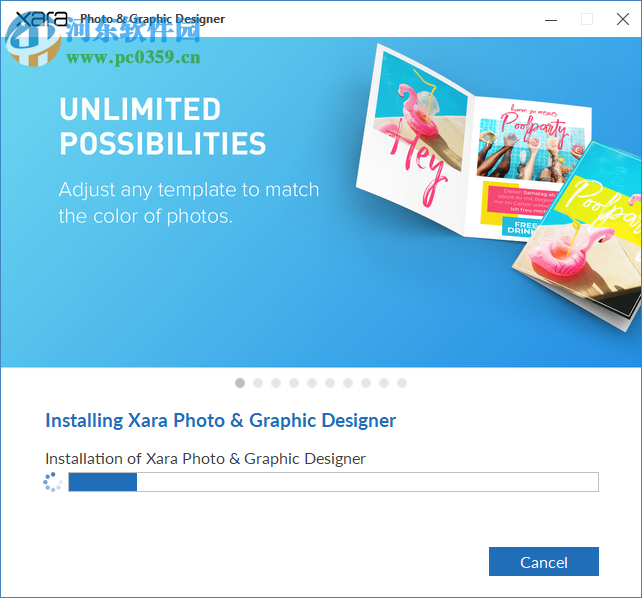The width and height of the screenshot is (642, 598).
Task: Select the first slideshow dot
Action: [x=240, y=383]
